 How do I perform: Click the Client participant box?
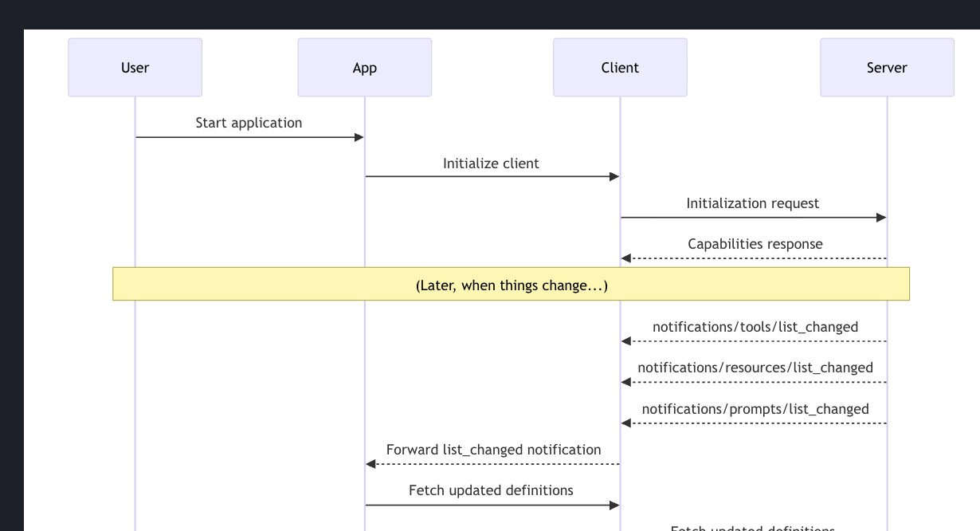pos(620,68)
